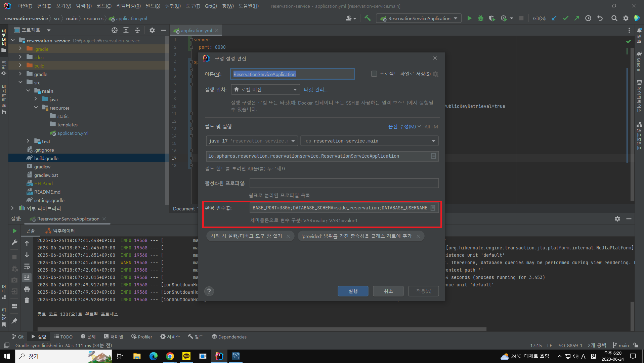Viewport: 644px width, 363px height.
Task: Collapse all in project panel
Action: 137,30
